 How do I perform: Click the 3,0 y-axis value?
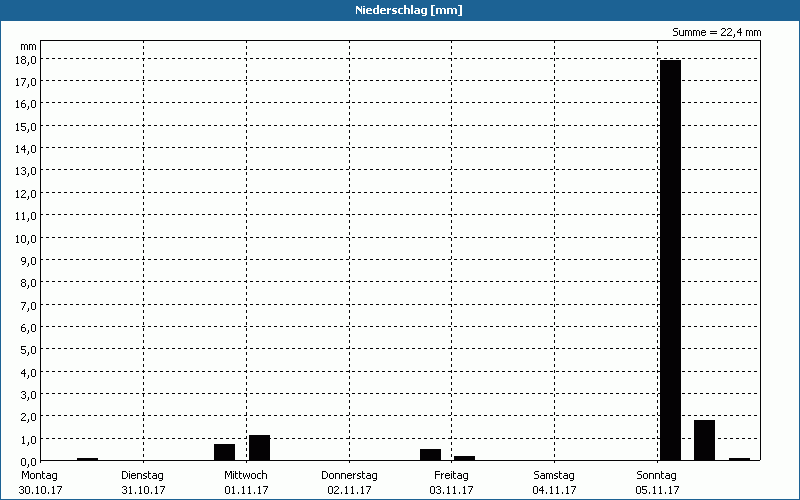click(29, 394)
